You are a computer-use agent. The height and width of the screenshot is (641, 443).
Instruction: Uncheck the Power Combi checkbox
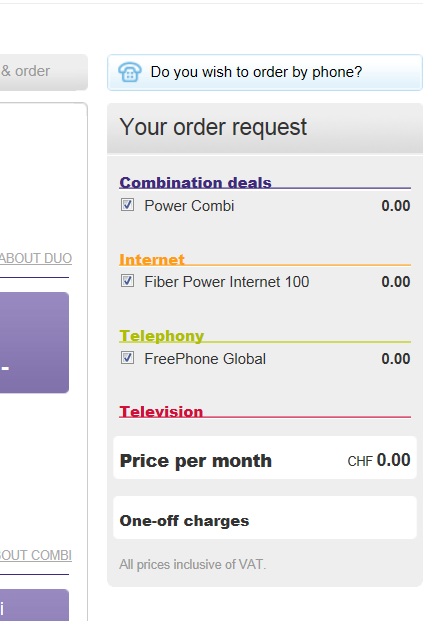point(128,204)
